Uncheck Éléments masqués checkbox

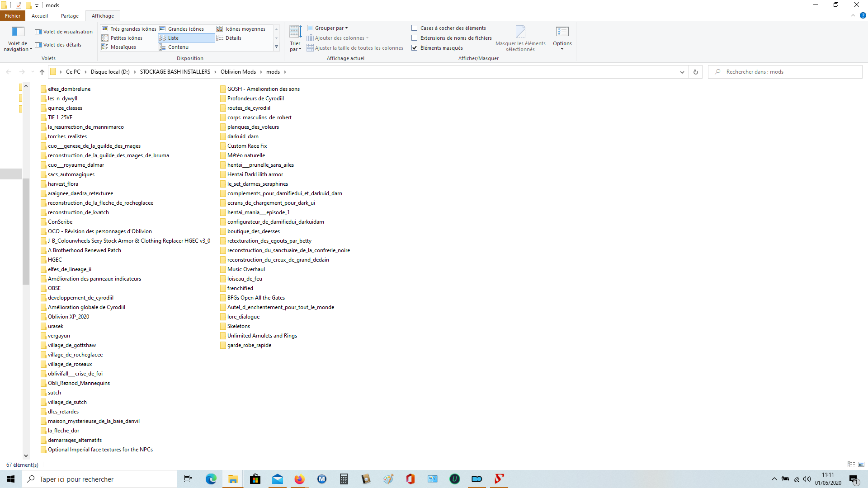[x=414, y=48]
